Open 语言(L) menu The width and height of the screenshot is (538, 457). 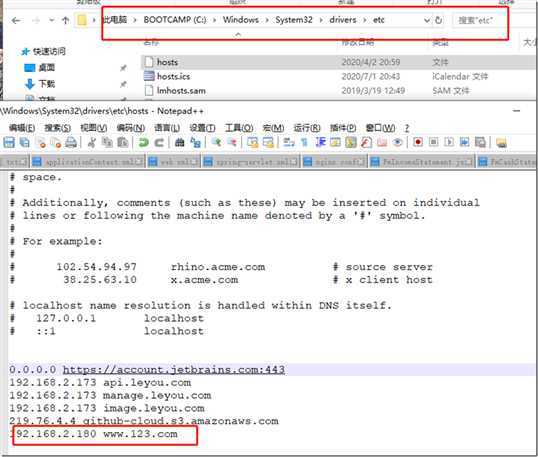[x=167, y=128]
